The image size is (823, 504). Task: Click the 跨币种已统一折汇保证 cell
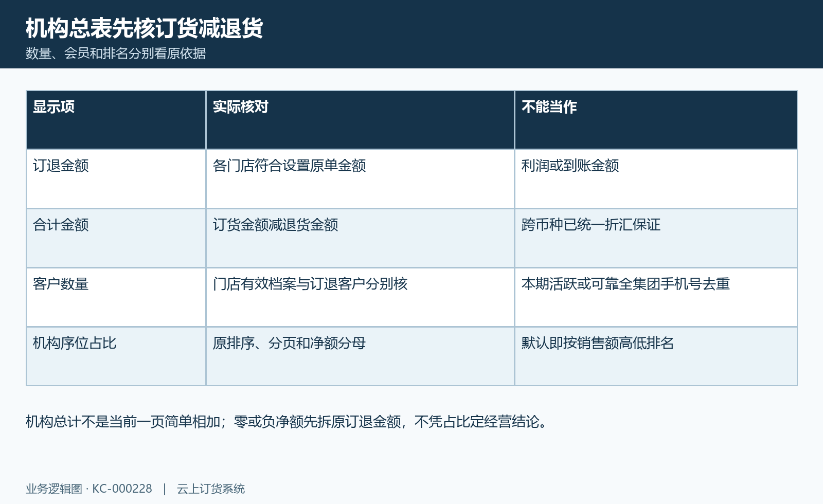[656, 238]
